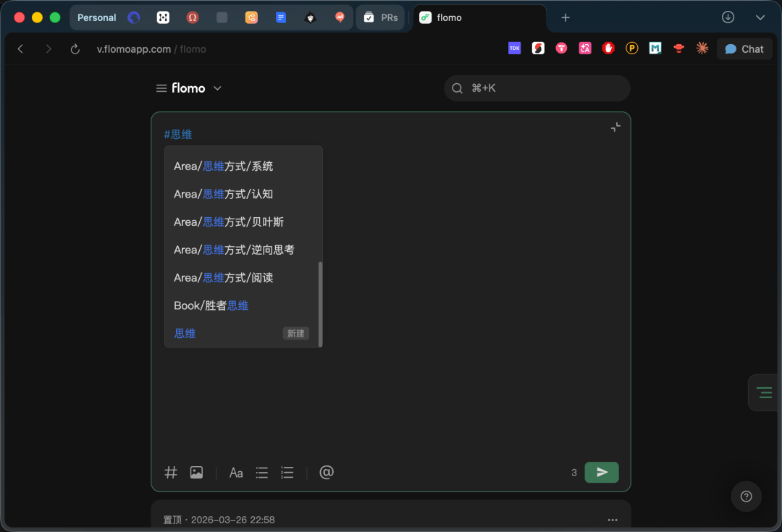This screenshot has height=532, width=782.
Task: Select tag suggestion Area/思维方式/逆向思考
Action: click(x=242, y=250)
